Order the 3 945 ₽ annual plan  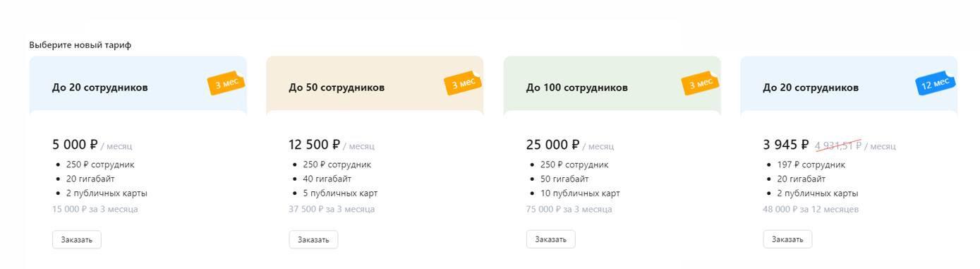(x=787, y=239)
